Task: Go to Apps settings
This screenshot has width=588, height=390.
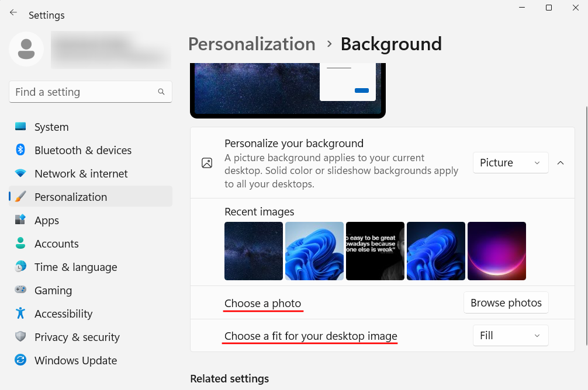Action: [x=47, y=220]
